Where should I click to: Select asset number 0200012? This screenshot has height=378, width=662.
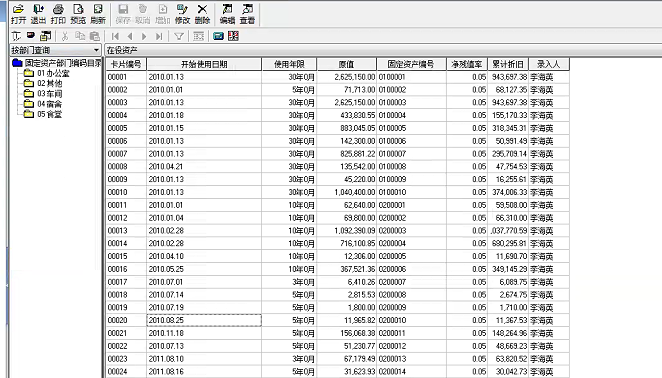pyautogui.click(x=411, y=346)
